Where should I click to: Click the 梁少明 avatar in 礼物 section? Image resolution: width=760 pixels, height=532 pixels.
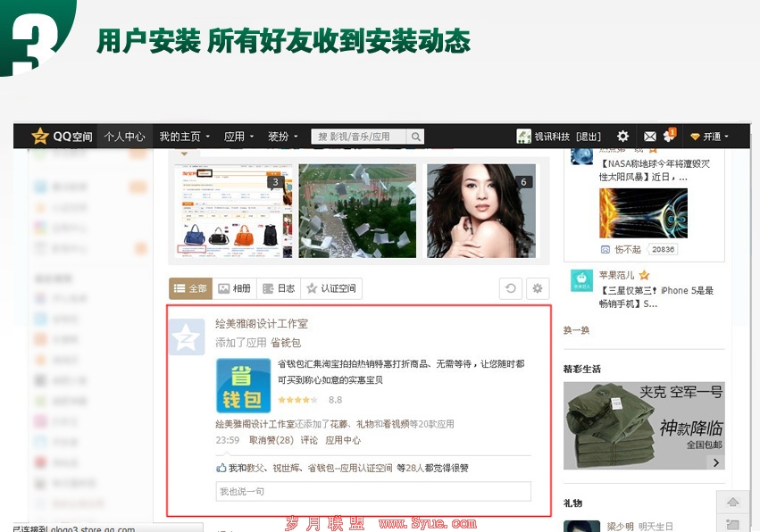click(581, 526)
